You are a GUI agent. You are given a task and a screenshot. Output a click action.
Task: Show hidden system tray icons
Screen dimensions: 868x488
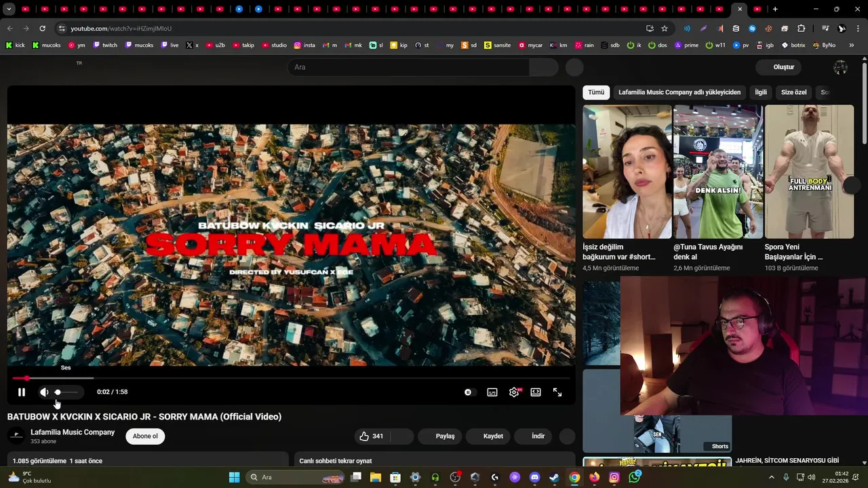(x=771, y=477)
